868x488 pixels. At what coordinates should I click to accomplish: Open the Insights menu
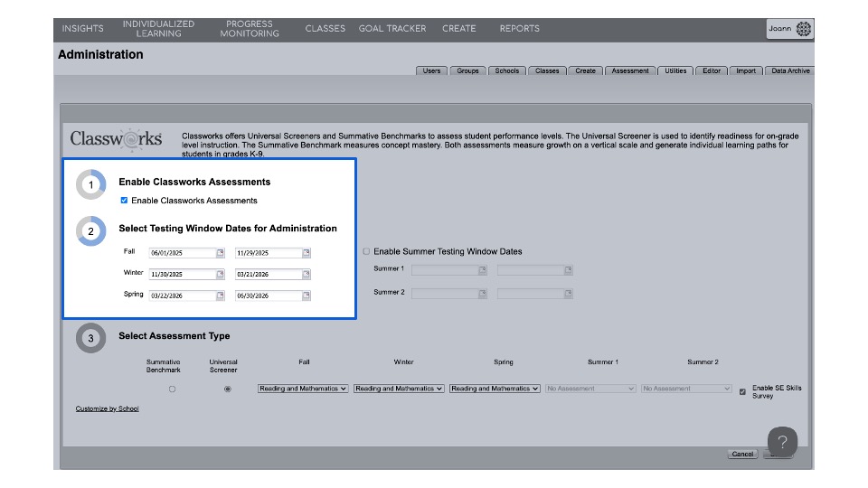82,29
